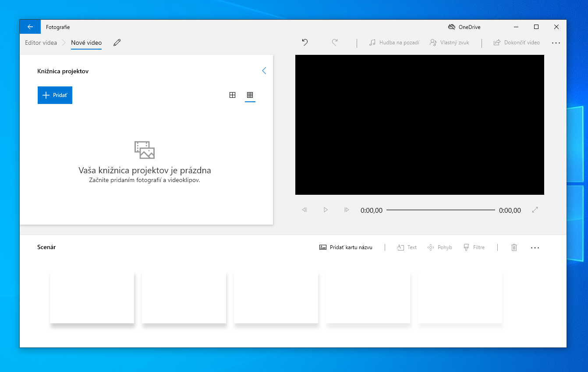Switch library to small thumbnails grid view
This screenshot has height=372, width=588.
(x=250, y=95)
